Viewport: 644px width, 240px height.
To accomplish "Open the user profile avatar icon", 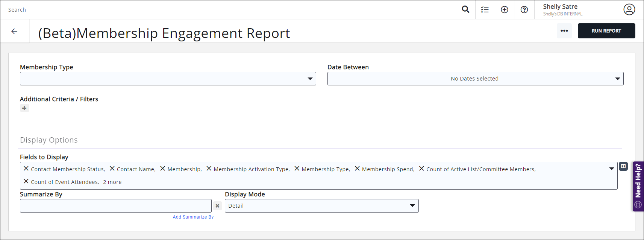I will coord(629,9).
